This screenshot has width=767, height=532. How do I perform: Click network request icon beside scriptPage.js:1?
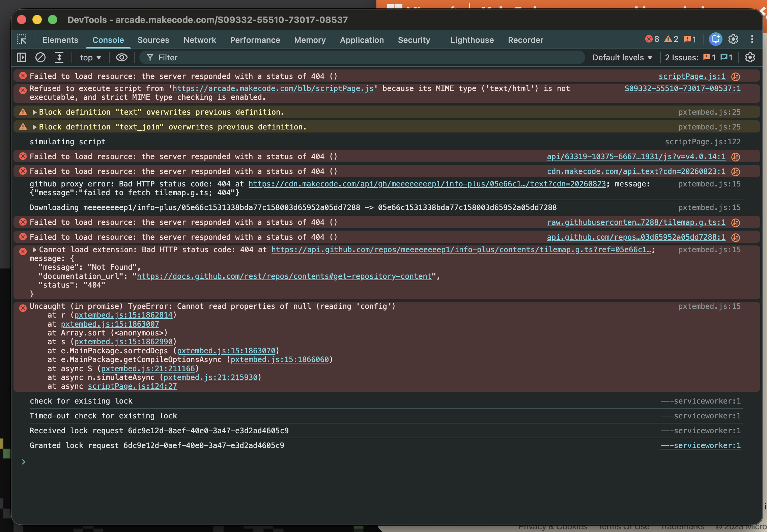click(736, 77)
